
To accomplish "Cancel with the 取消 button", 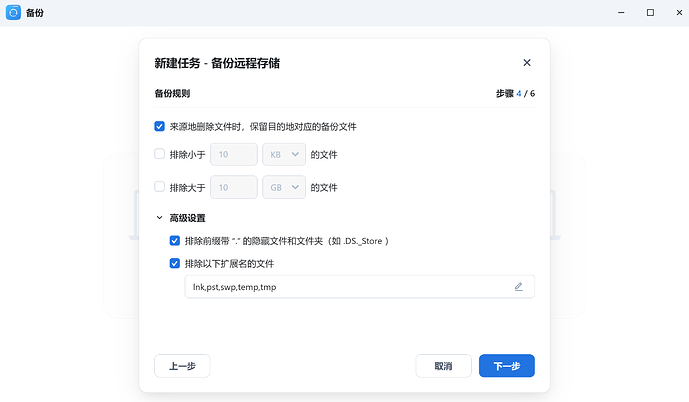I will tap(443, 366).
